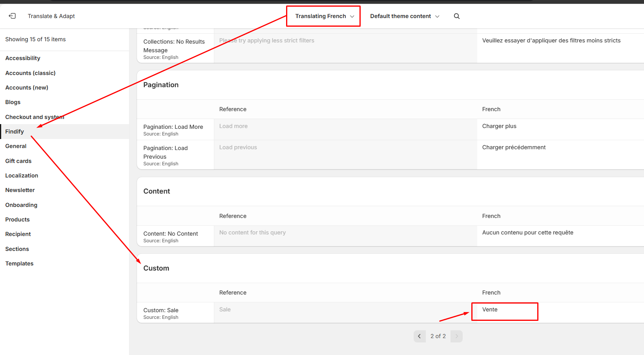This screenshot has height=355, width=644.
Task: Click the Load more reference text
Action: click(234, 126)
